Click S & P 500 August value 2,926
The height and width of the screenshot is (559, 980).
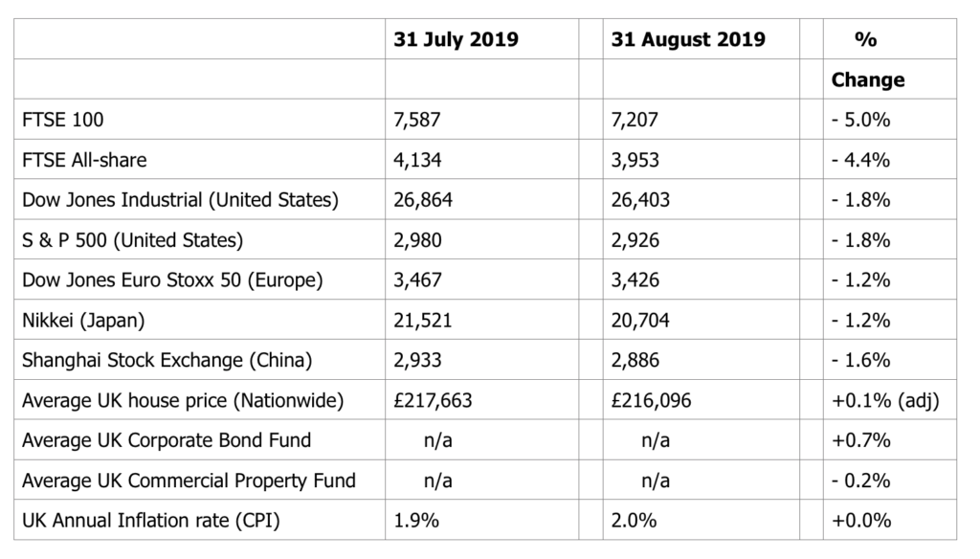635,240
